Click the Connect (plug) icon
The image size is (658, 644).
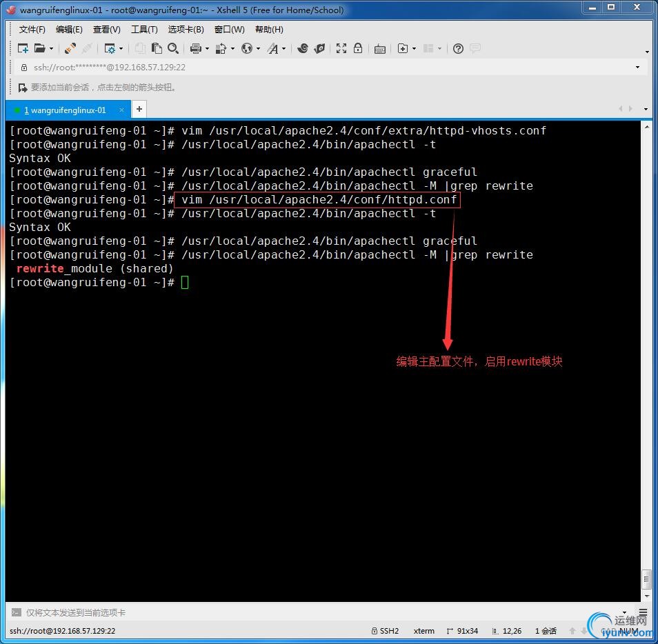tap(70, 49)
